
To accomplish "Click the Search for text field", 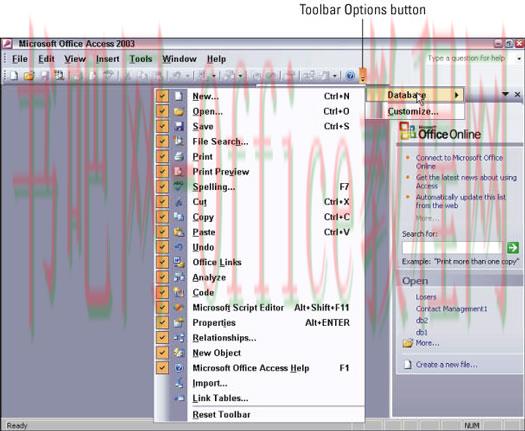I will point(453,248).
